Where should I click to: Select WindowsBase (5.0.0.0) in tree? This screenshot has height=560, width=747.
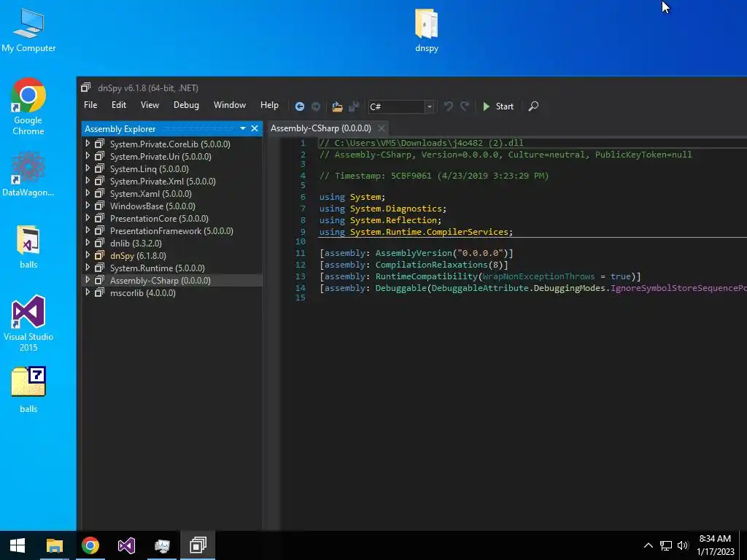tap(152, 206)
